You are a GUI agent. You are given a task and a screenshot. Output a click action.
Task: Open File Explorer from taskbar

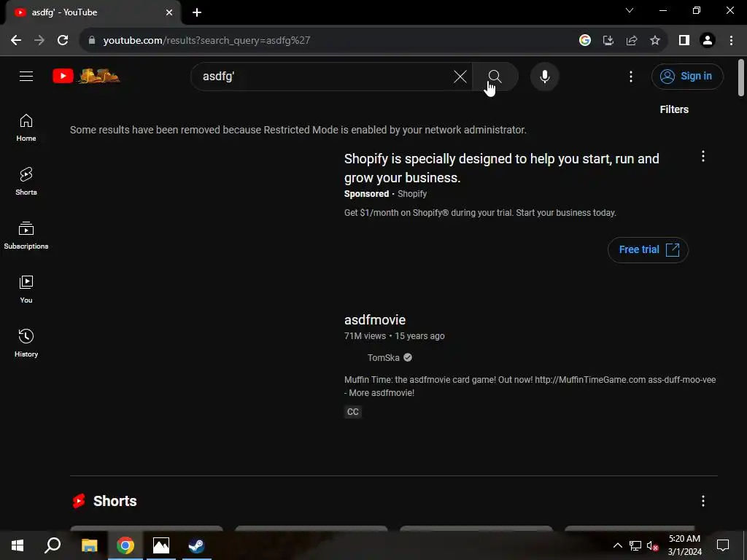tap(89, 545)
